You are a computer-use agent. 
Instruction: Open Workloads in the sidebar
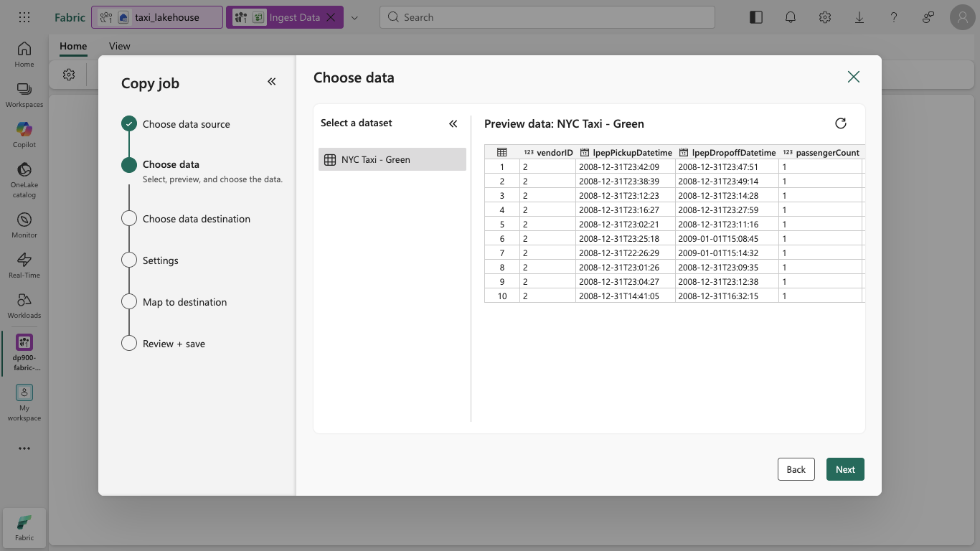[x=24, y=305]
